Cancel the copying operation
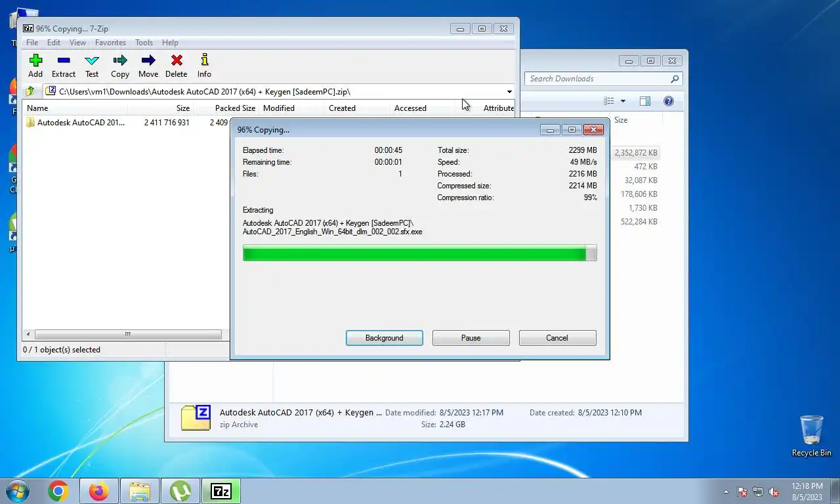 tap(557, 338)
